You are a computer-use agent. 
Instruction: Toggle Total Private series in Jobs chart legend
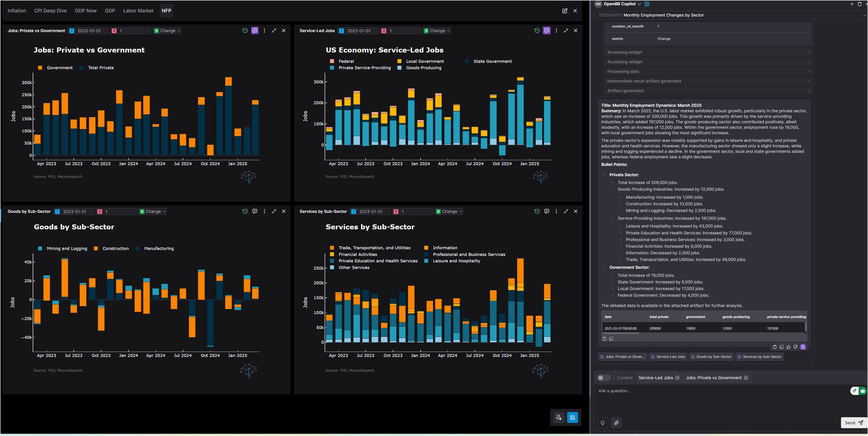(97, 68)
